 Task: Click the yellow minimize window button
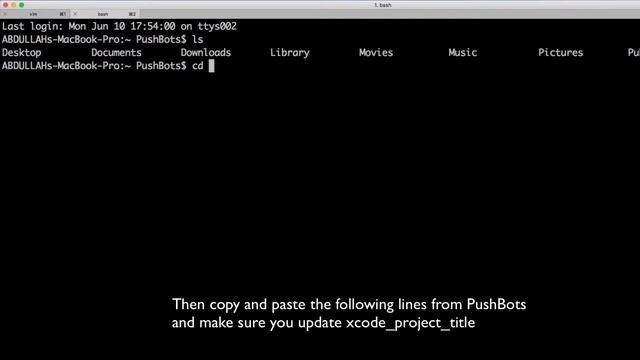coord(13,5)
